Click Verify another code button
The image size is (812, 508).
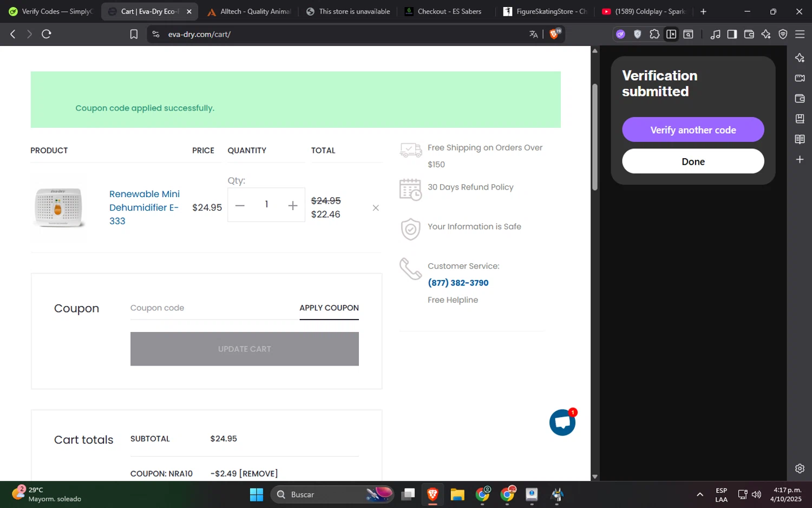[693, 130]
